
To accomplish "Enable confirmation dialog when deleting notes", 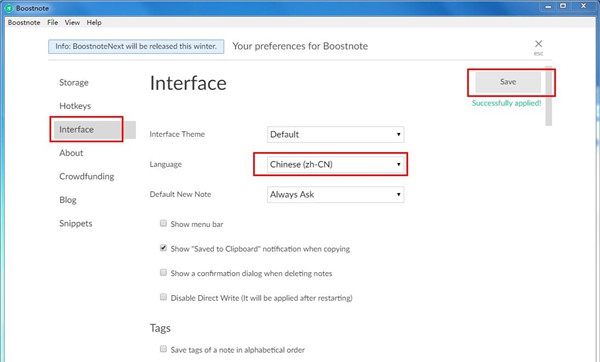I will [163, 272].
